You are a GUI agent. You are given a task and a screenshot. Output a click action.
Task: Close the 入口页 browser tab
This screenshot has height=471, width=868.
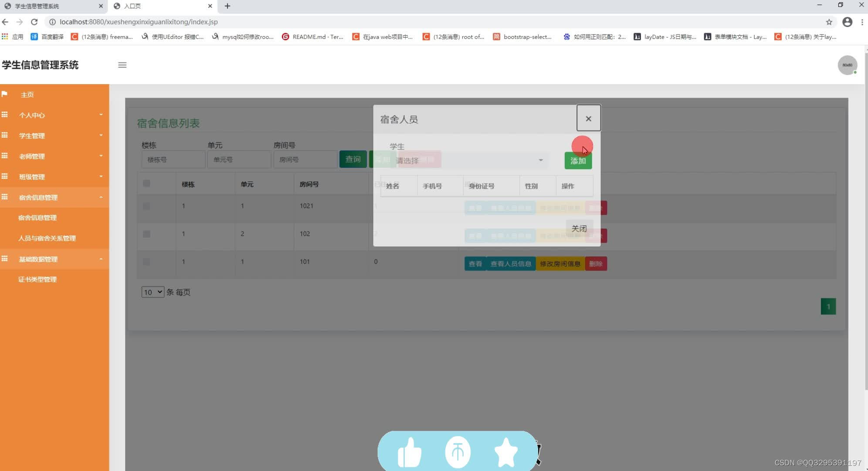(x=210, y=6)
